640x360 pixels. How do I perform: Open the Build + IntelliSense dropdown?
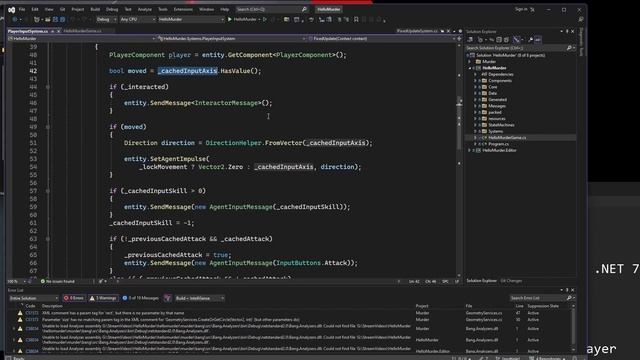point(200,298)
